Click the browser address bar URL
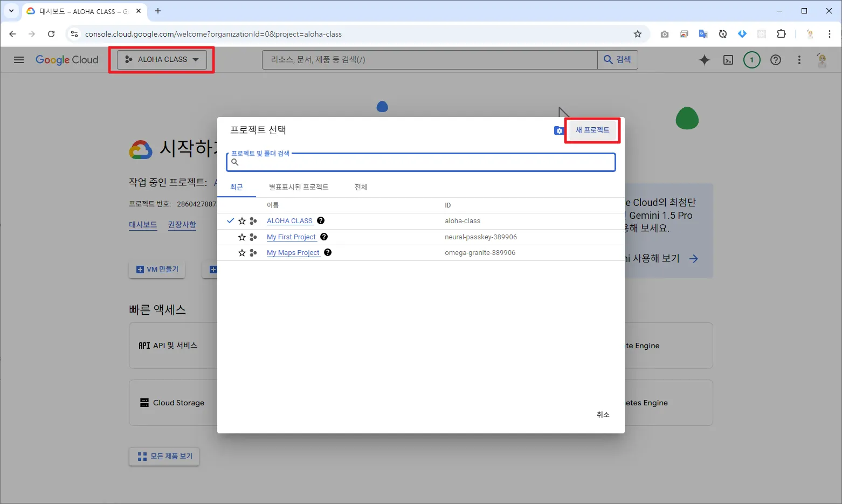 point(213,34)
